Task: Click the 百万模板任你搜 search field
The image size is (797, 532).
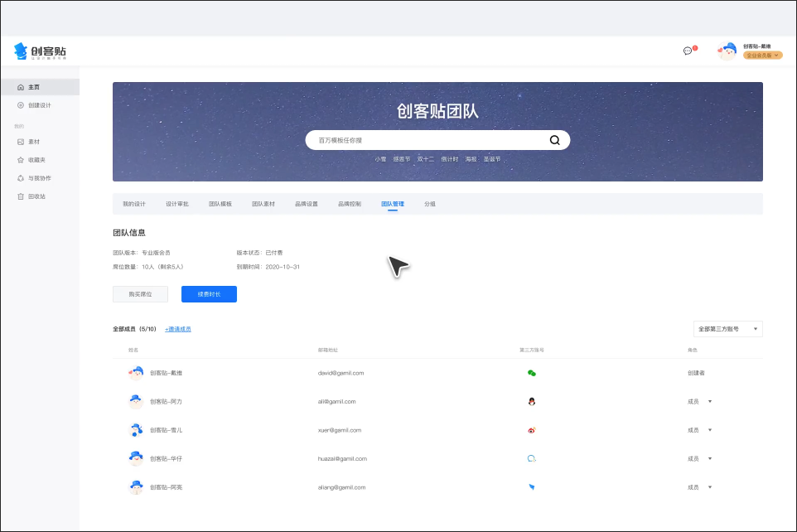Action: click(423, 140)
